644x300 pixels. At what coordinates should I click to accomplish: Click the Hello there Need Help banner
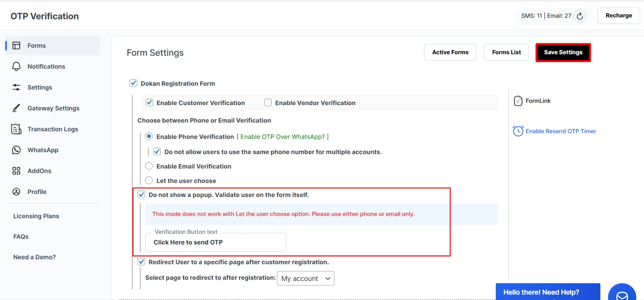point(548,292)
